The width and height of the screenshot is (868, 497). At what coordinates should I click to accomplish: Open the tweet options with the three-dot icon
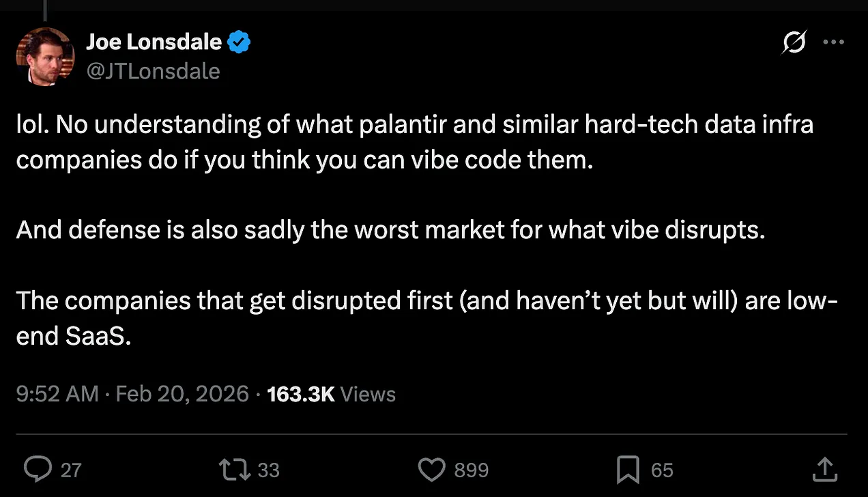tap(834, 42)
